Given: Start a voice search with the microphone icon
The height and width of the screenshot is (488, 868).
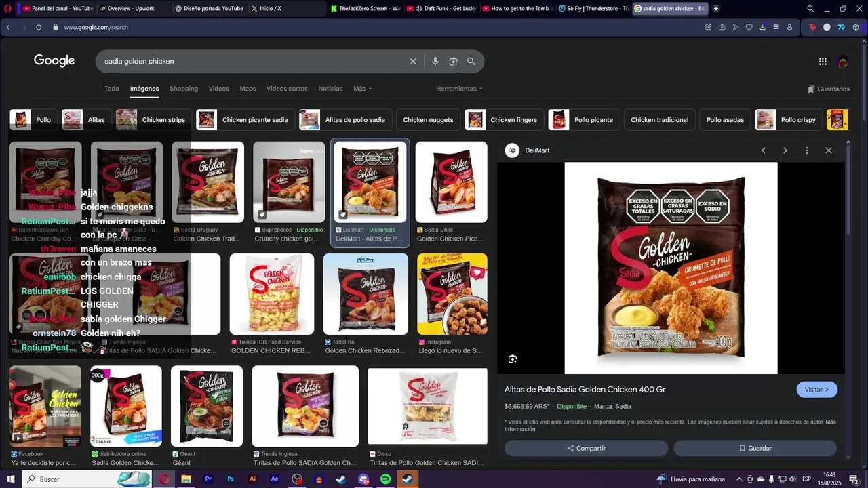Looking at the screenshot, I should pyautogui.click(x=435, y=61).
